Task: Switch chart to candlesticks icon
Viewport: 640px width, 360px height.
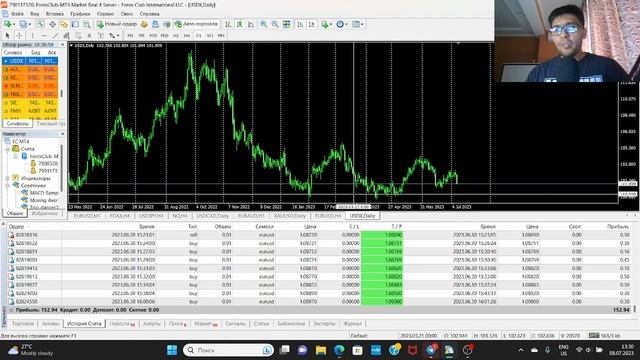Action: click(x=240, y=24)
